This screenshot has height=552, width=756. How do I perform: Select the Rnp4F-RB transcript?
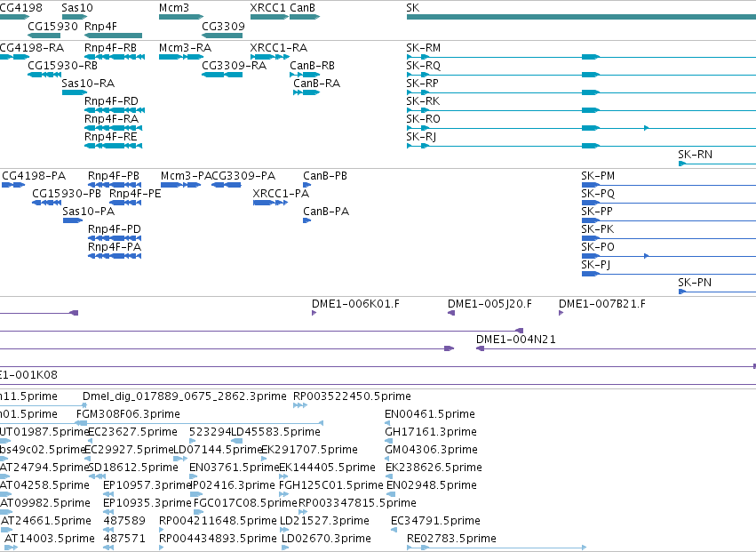click(x=110, y=48)
